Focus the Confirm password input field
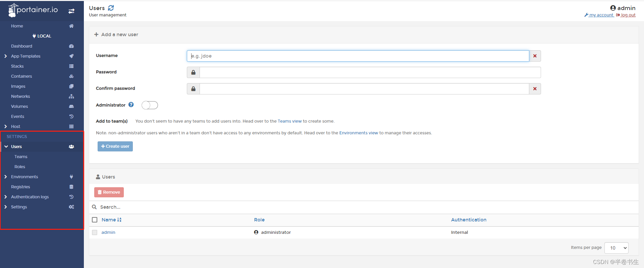The height and width of the screenshot is (268, 644). point(364,89)
